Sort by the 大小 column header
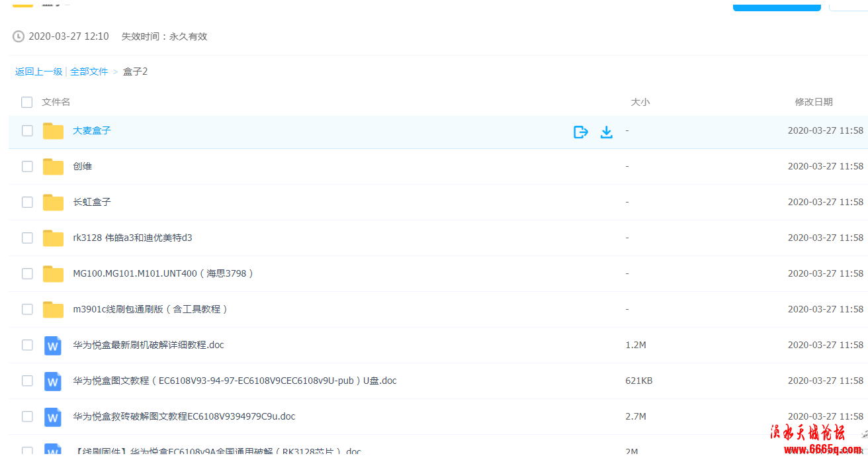Screen dimensions: 868x460 click(x=640, y=102)
